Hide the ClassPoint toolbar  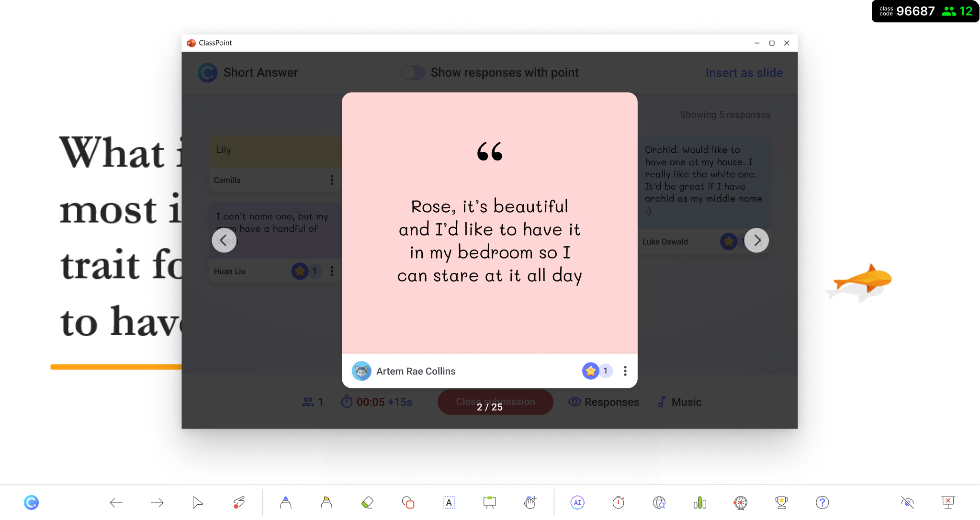click(x=907, y=502)
